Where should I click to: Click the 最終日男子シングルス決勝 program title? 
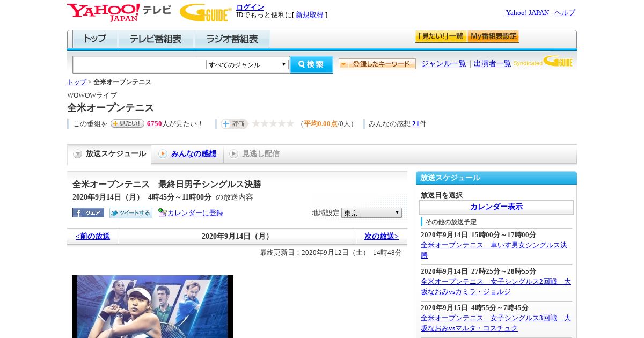[x=167, y=185]
